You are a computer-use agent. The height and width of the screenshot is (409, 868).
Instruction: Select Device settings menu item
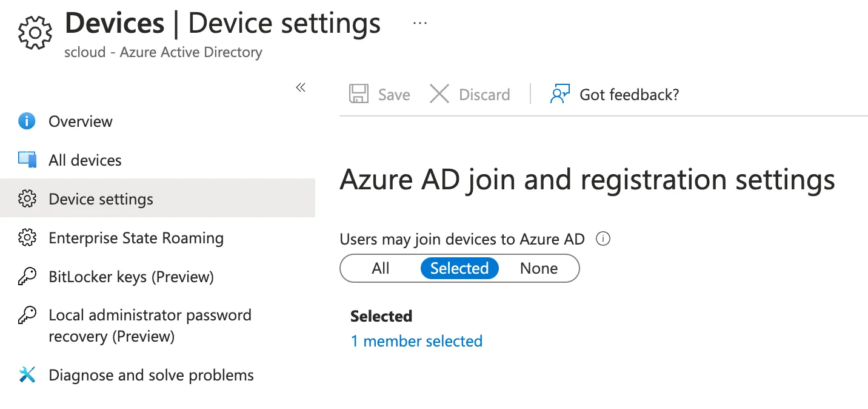(x=158, y=198)
